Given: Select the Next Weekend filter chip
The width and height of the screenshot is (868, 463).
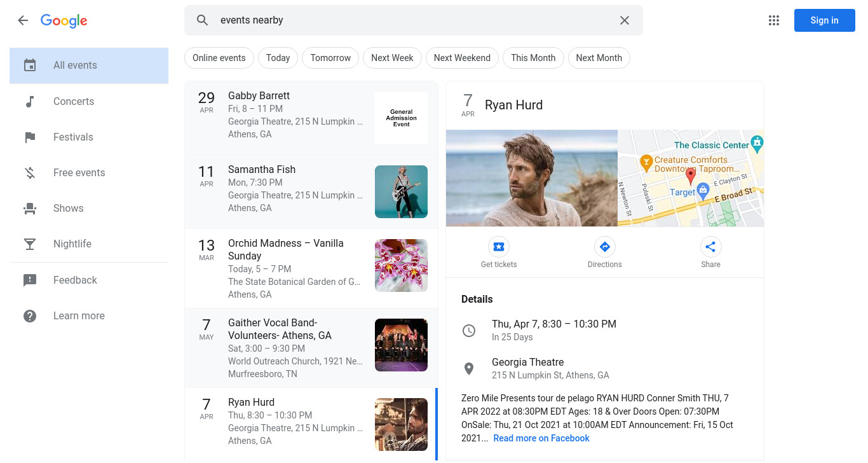Looking at the screenshot, I should pos(462,58).
